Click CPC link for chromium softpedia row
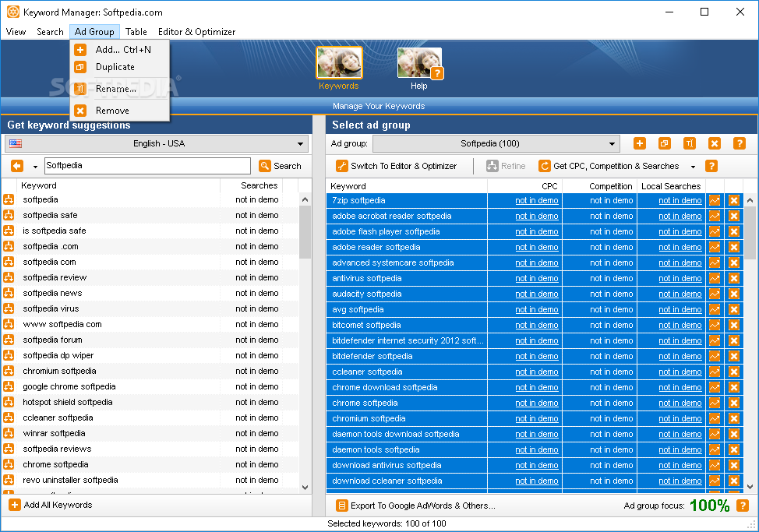Image resolution: width=759 pixels, height=532 pixels. [536, 419]
